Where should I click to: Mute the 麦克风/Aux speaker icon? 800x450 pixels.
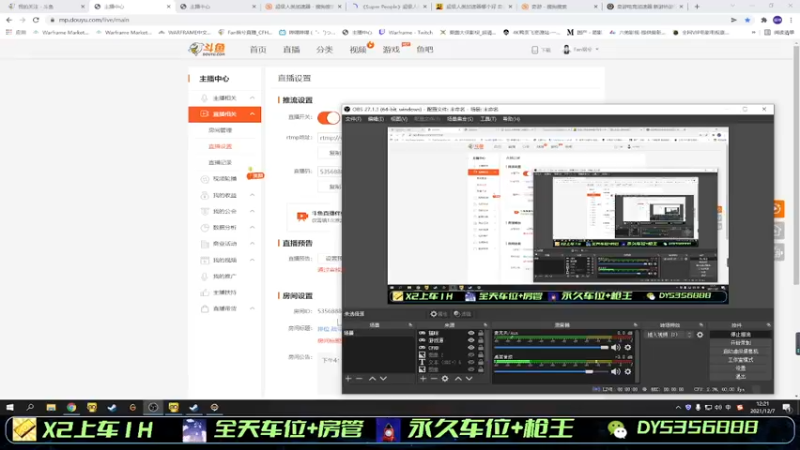616,347
